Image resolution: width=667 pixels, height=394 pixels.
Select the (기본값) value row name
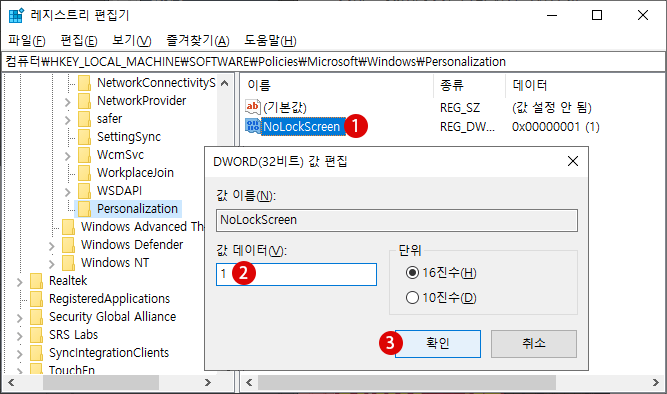[285, 107]
